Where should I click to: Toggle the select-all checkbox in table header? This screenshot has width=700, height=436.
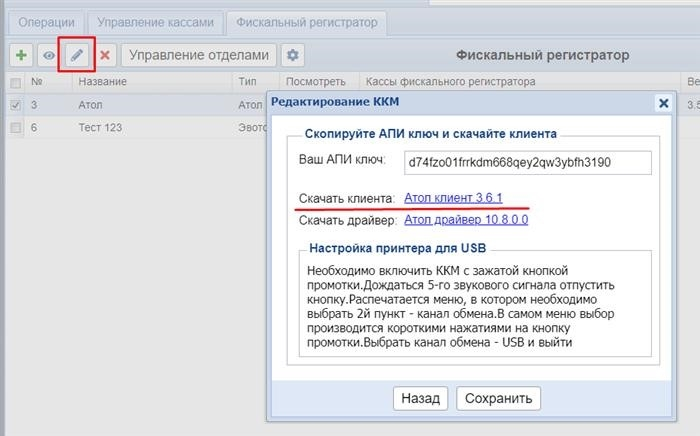(14, 81)
